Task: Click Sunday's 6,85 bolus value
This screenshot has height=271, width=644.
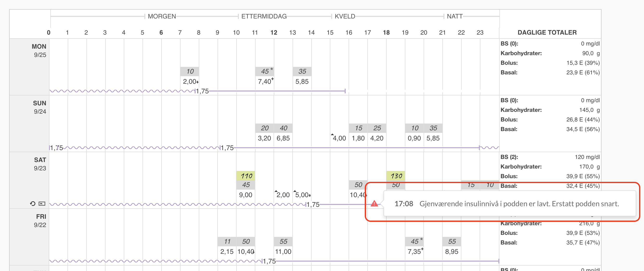Action: point(283,138)
